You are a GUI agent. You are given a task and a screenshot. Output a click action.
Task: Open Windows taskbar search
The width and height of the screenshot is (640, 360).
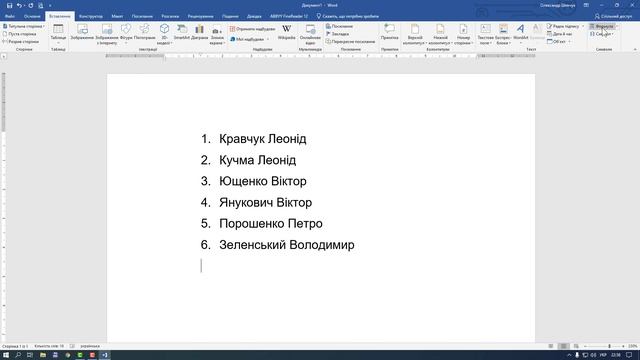(18, 355)
